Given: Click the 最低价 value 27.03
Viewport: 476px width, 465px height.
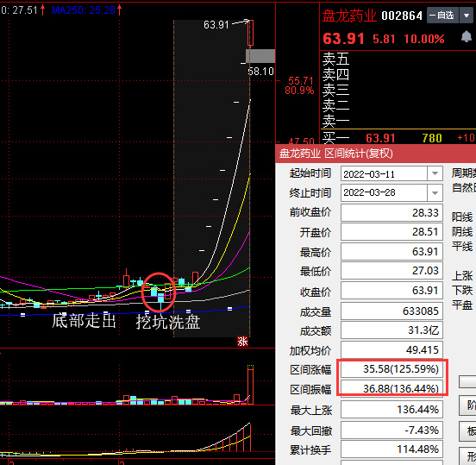Looking at the screenshot, I should click(x=391, y=271).
